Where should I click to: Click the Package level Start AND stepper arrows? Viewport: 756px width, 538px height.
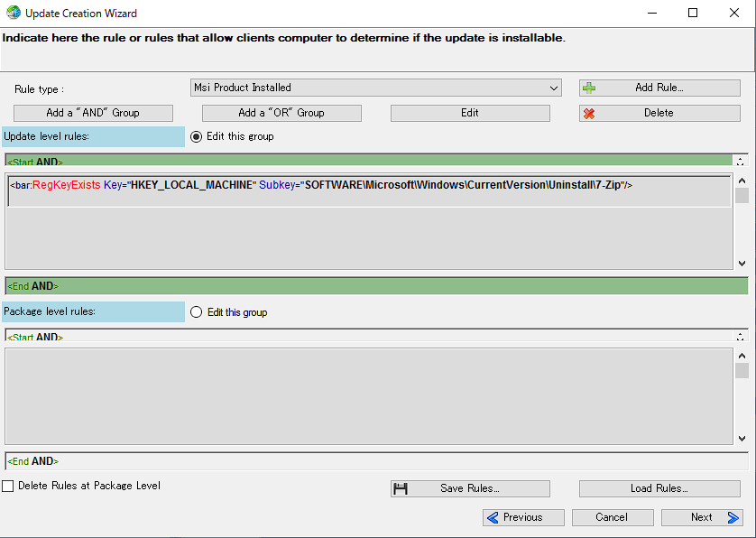(740, 335)
